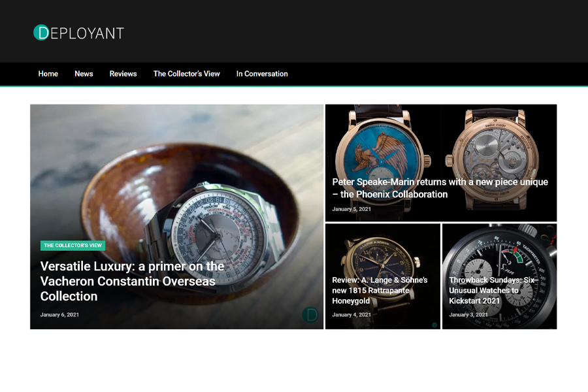Open Versatile Luxury Vacheron Constantin article headline
This screenshot has height=392, width=588.
click(132, 281)
